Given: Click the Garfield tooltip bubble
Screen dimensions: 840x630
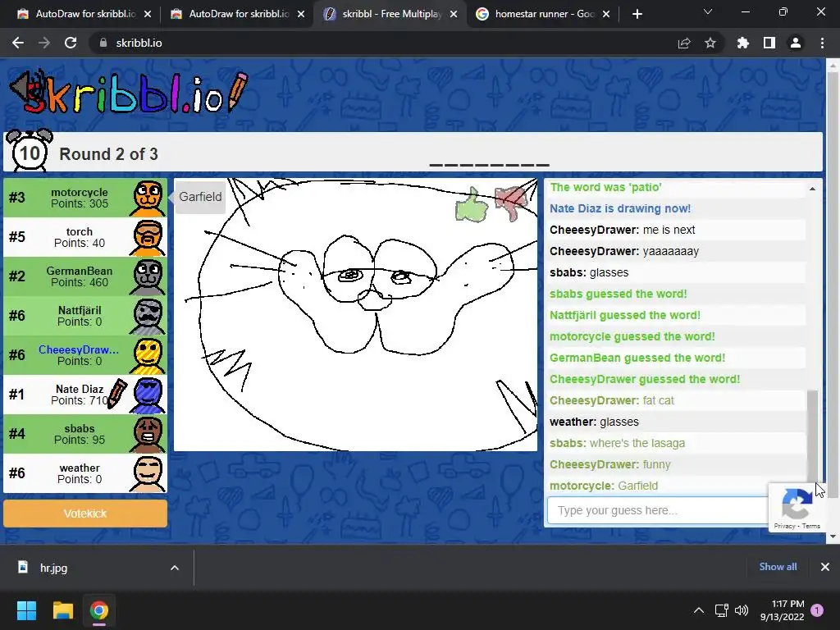Looking at the screenshot, I should 200,197.
